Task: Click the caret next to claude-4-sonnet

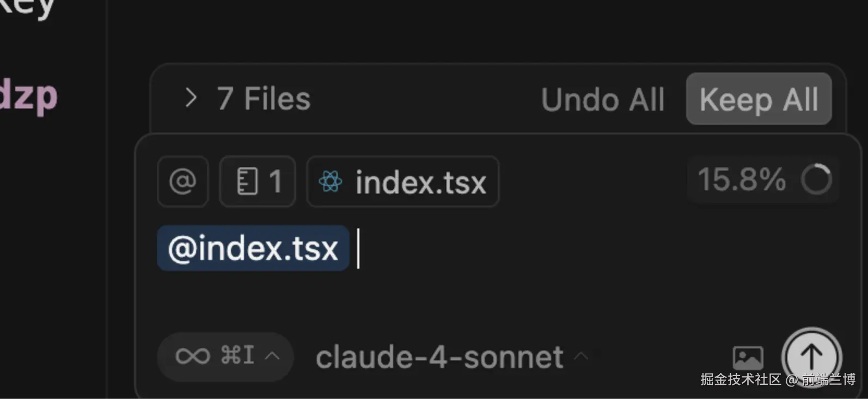Action: click(x=581, y=356)
